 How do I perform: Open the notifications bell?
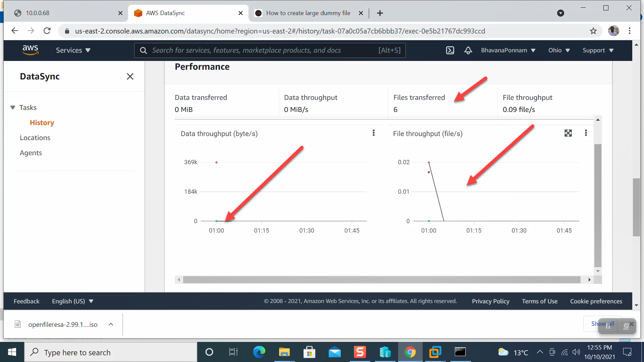point(468,50)
